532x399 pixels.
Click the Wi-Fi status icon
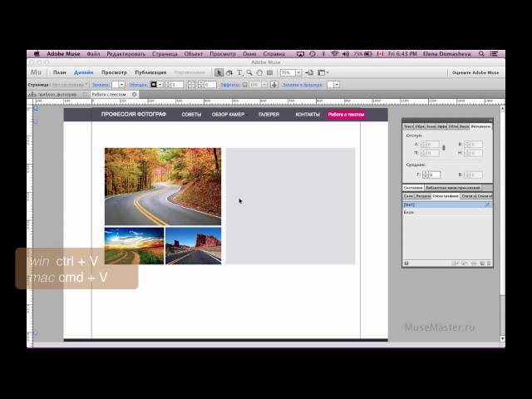tap(335, 53)
